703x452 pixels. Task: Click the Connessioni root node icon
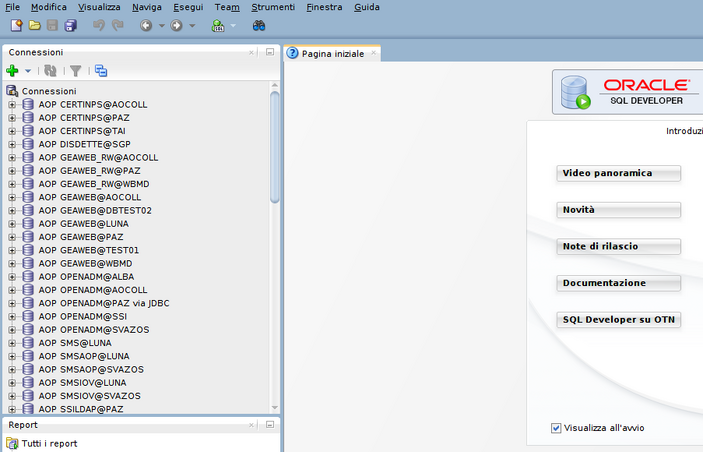12,91
